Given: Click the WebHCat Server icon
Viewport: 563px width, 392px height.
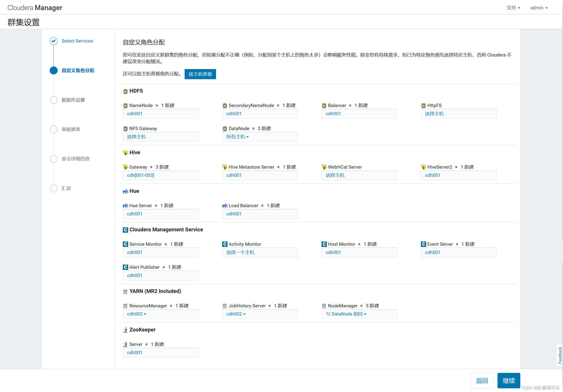Looking at the screenshot, I should coord(324,167).
